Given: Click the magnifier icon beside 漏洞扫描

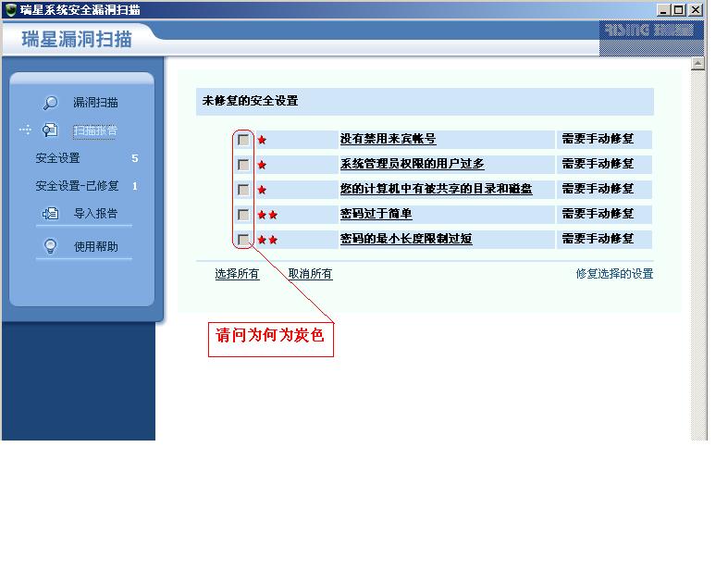Looking at the screenshot, I should (50, 103).
